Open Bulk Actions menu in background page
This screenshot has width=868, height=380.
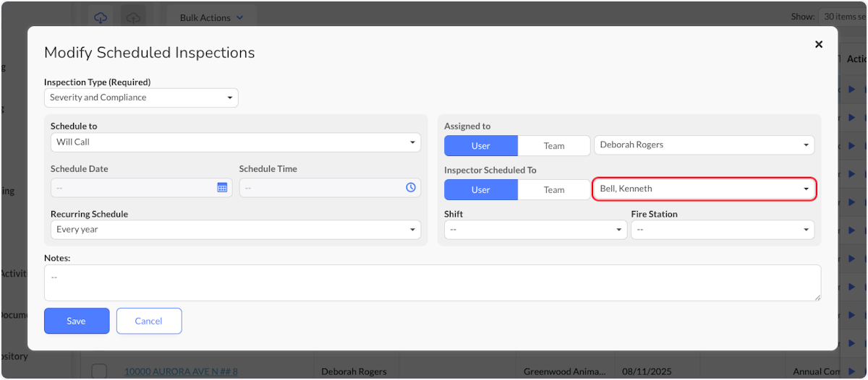tap(211, 17)
